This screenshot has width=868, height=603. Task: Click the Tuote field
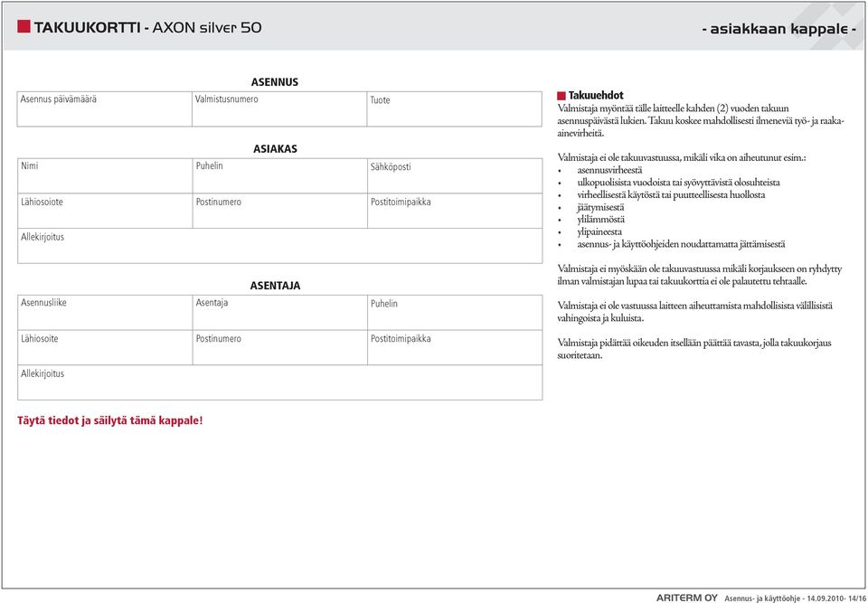[x=455, y=109]
